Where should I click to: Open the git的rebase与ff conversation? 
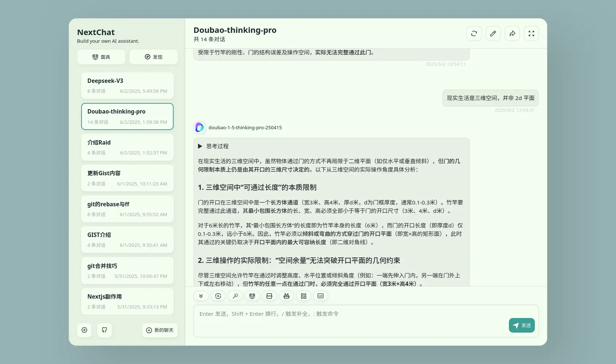[x=127, y=209]
